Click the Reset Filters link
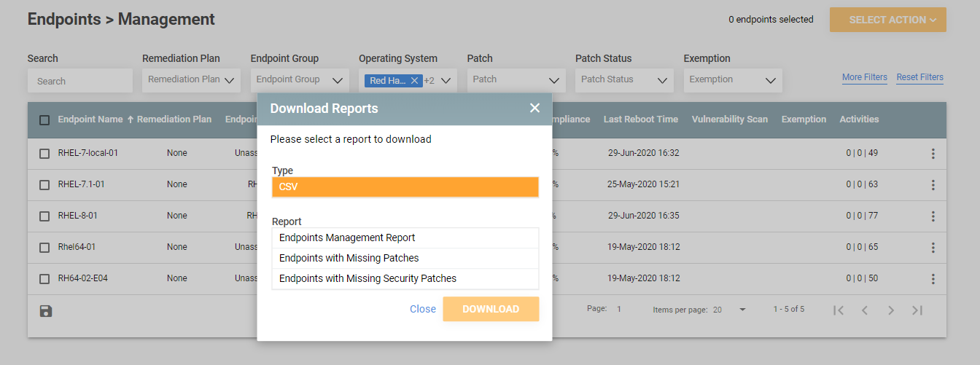Screen dimensions: 980x365 tap(919, 77)
